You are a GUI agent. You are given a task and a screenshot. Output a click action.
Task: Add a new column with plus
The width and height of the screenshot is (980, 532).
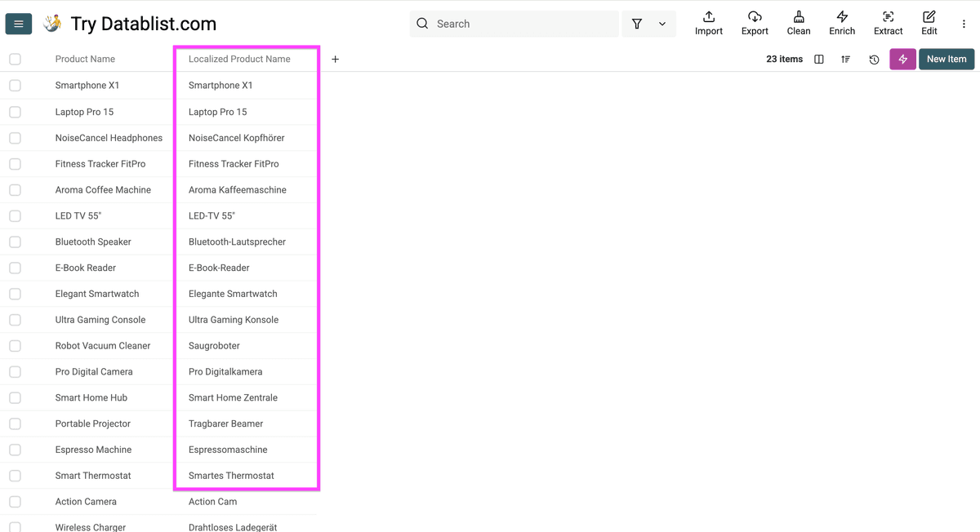click(x=335, y=59)
